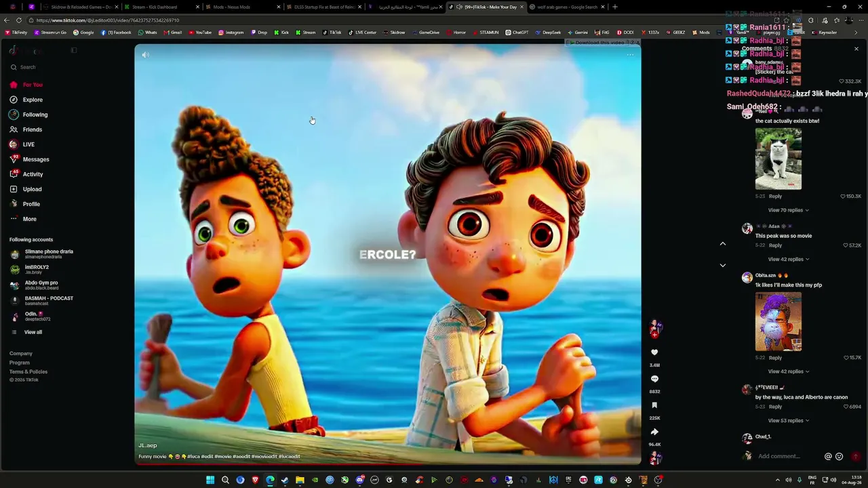
Task: Open the Company footer link
Action: (21, 353)
